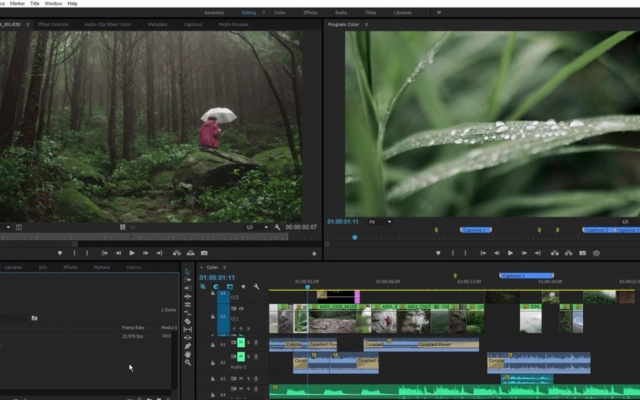
Task: Select the Selection arrow tool in the tools panel
Action: tap(187, 271)
